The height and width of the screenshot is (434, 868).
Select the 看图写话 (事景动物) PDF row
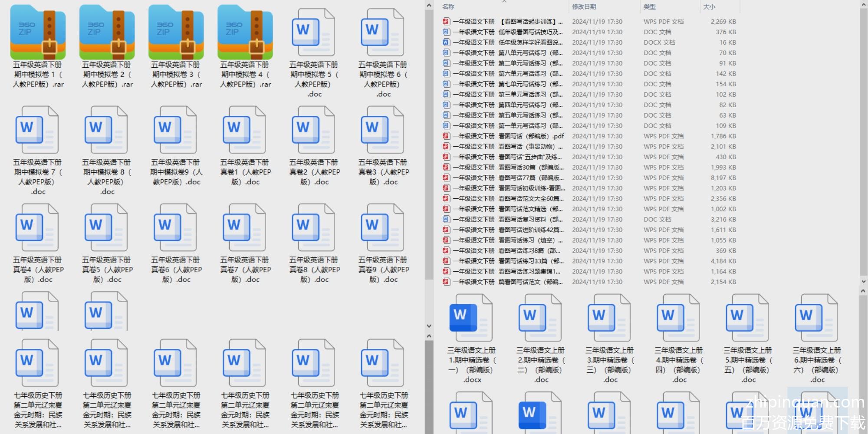pyautogui.click(x=589, y=146)
